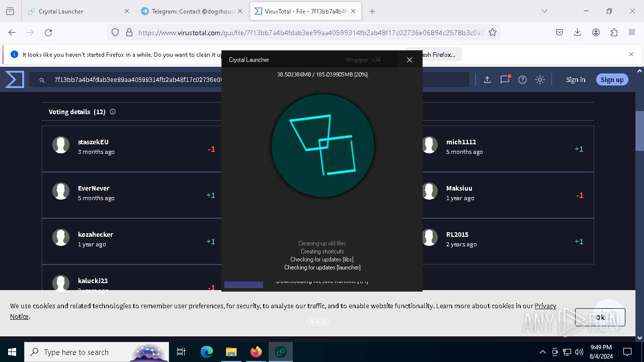Open a new browser tab
The height and width of the screenshot is (362, 644).
(x=372, y=11)
